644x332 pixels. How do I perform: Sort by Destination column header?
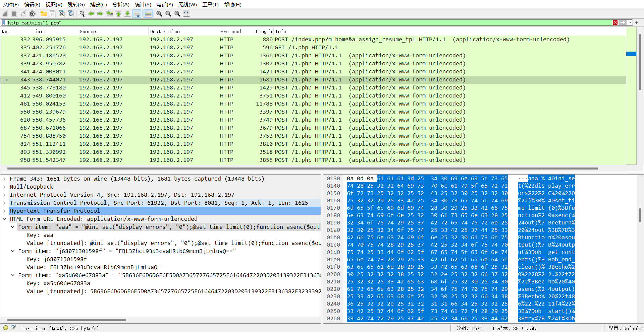tap(183, 31)
